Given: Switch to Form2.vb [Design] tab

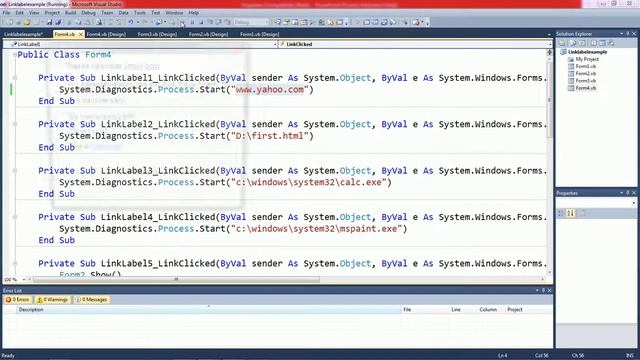Looking at the screenshot, I should pos(208,34).
